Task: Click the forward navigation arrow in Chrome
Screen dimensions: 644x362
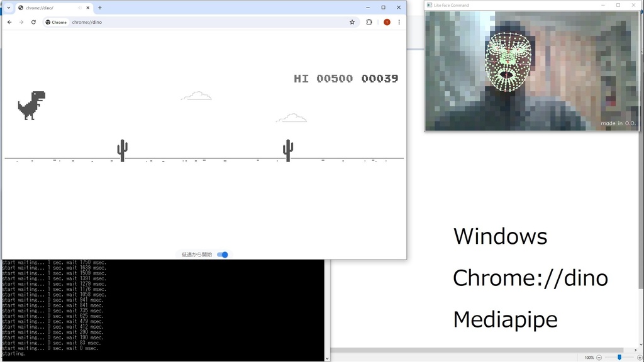Action: (x=21, y=21)
